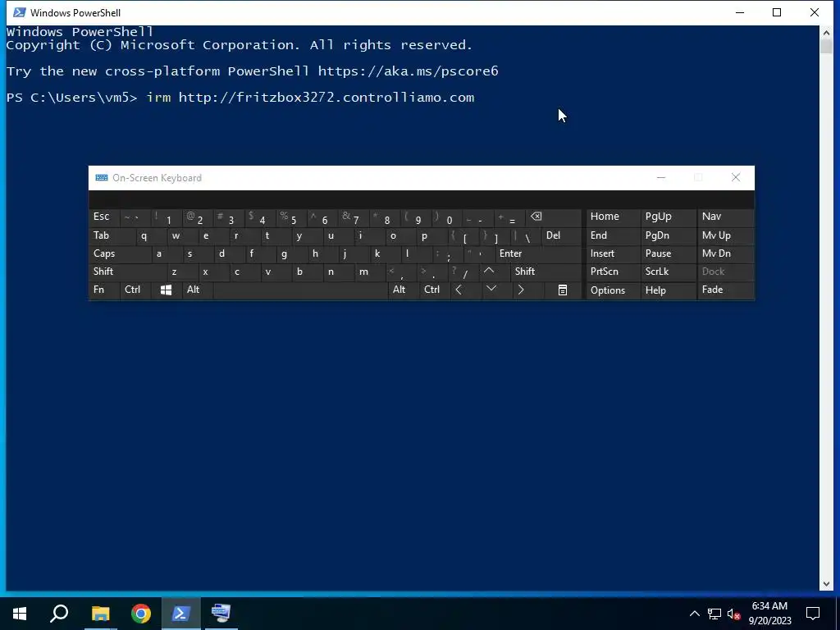This screenshot has width=840, height=630.
Task: Toggle Caps lock on keyboard
Action: pyautogui.click(x=119, y=254)
